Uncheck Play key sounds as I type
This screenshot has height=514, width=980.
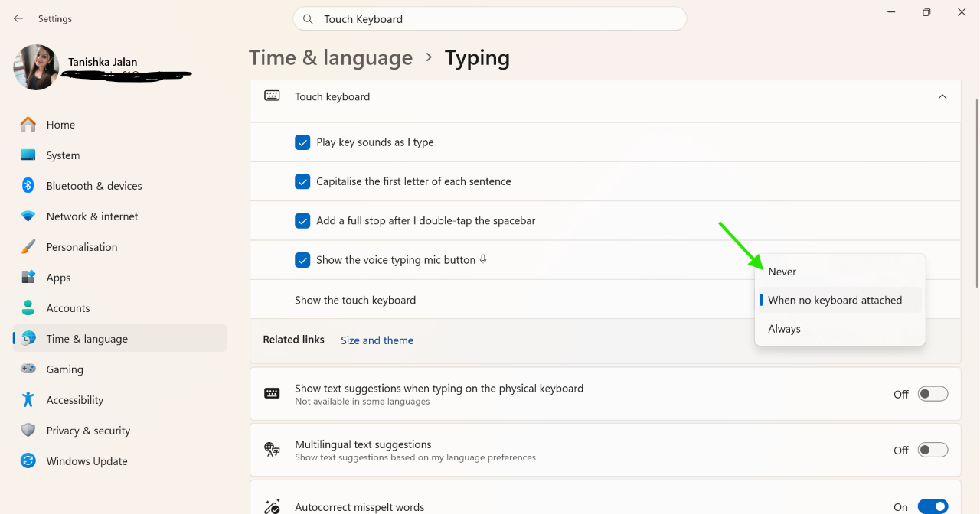(302, 142)
